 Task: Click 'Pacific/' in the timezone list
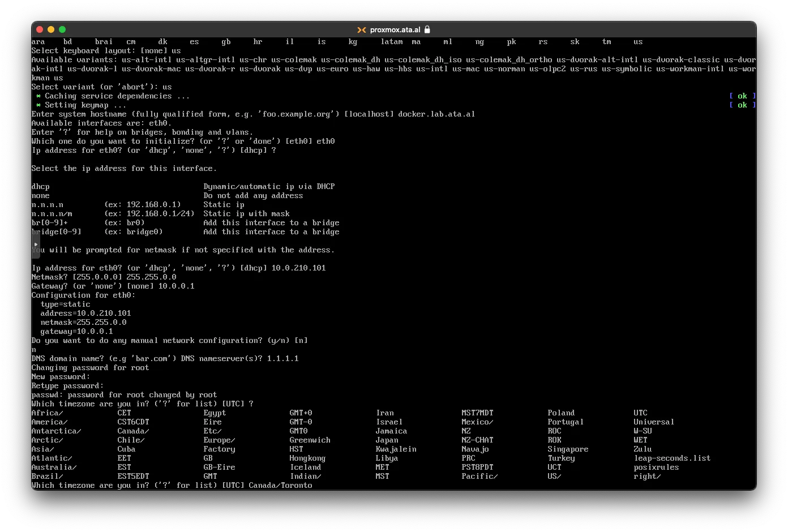coord(480,477)
